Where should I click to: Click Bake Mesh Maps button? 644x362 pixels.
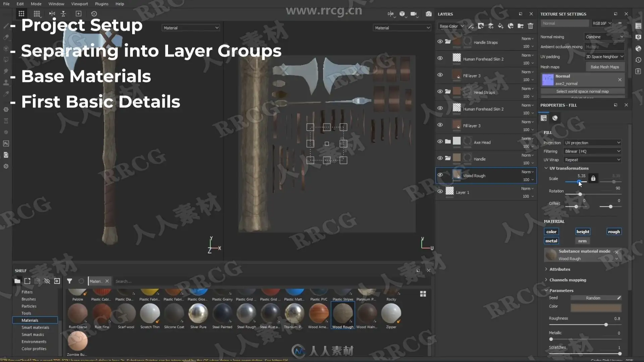[604, 67]
